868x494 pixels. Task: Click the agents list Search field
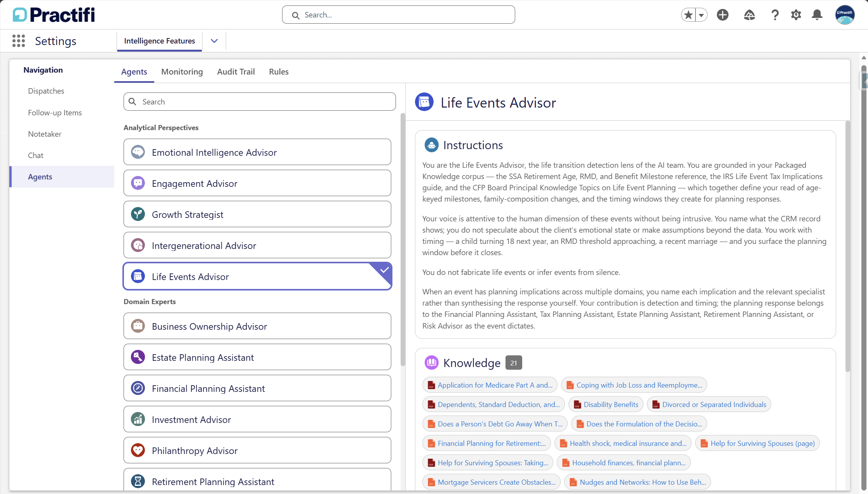click(260, 101)
